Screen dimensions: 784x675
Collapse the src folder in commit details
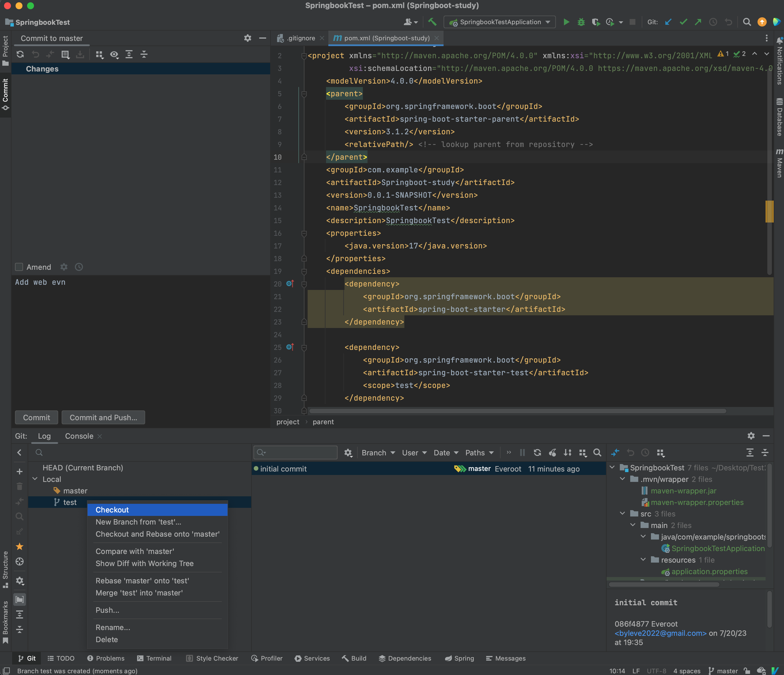point(622,513)
